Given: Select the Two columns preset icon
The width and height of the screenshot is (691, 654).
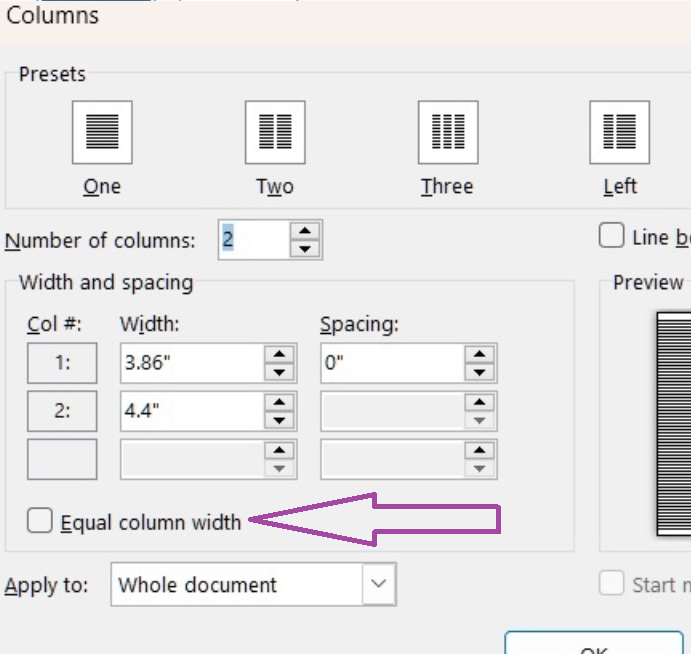Looking at the screenshot, I should click(275, 132).
